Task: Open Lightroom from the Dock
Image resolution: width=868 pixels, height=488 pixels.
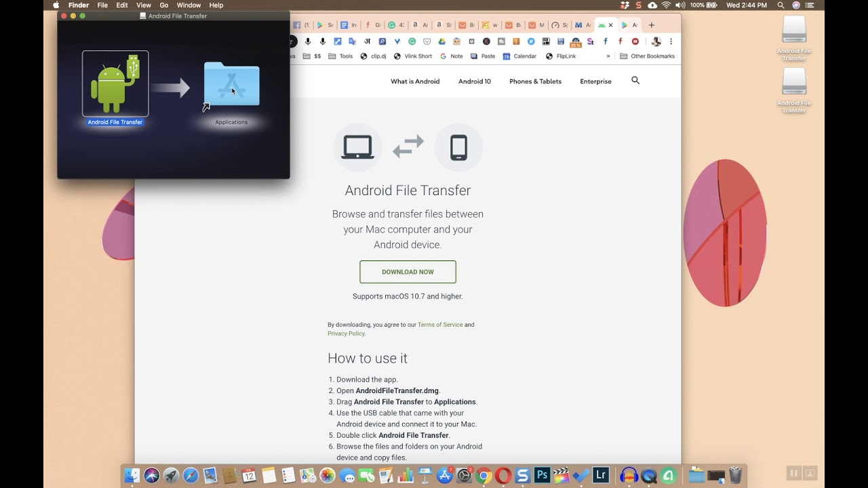Action: tap(601, 475)
